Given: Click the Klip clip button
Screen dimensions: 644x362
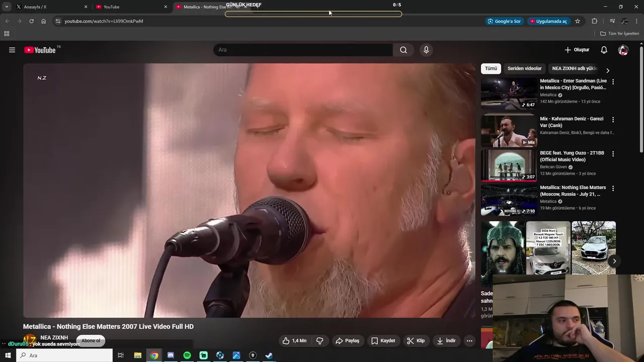Looking at the screenshot, I should pos(416,341).
